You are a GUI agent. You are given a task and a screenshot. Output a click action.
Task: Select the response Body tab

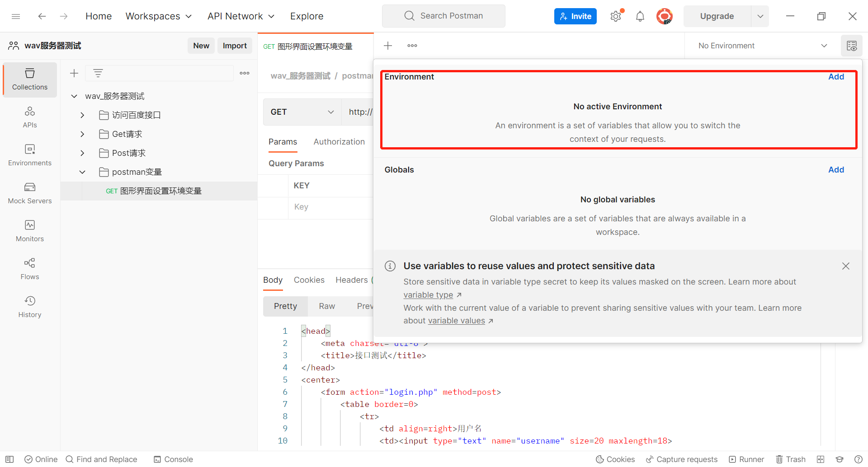click(273, 280)
